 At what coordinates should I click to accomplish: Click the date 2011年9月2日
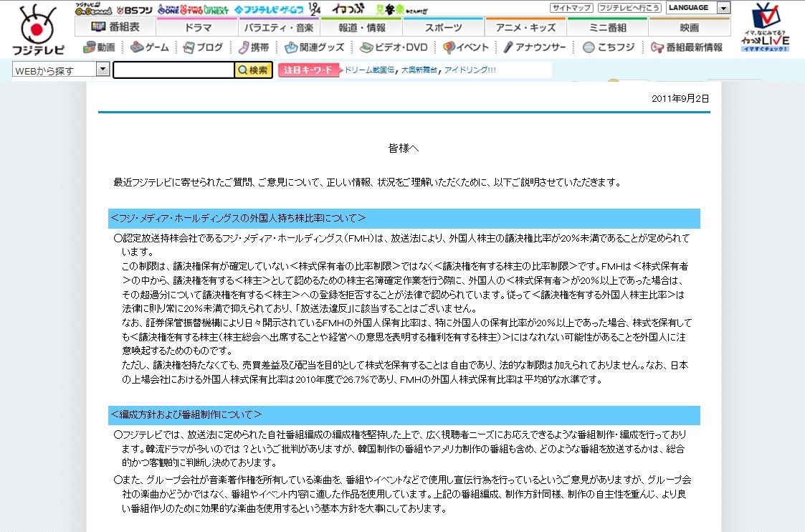(x=680, y=99)
